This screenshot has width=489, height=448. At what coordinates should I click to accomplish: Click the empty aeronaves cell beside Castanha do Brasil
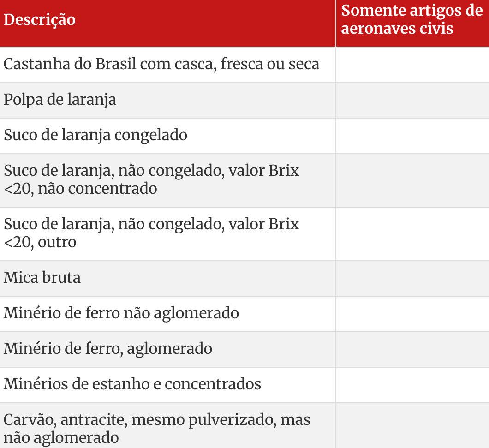pos(412,64)
